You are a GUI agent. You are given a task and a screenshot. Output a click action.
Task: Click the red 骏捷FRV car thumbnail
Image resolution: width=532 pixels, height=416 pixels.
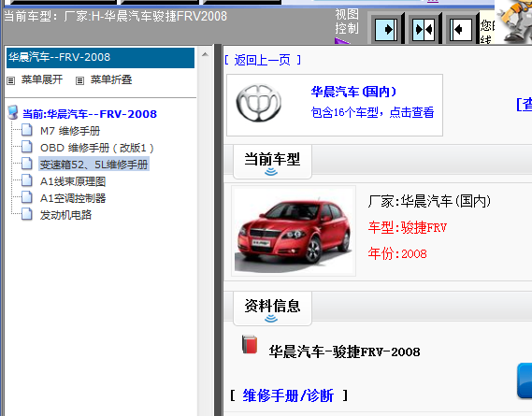294,231
